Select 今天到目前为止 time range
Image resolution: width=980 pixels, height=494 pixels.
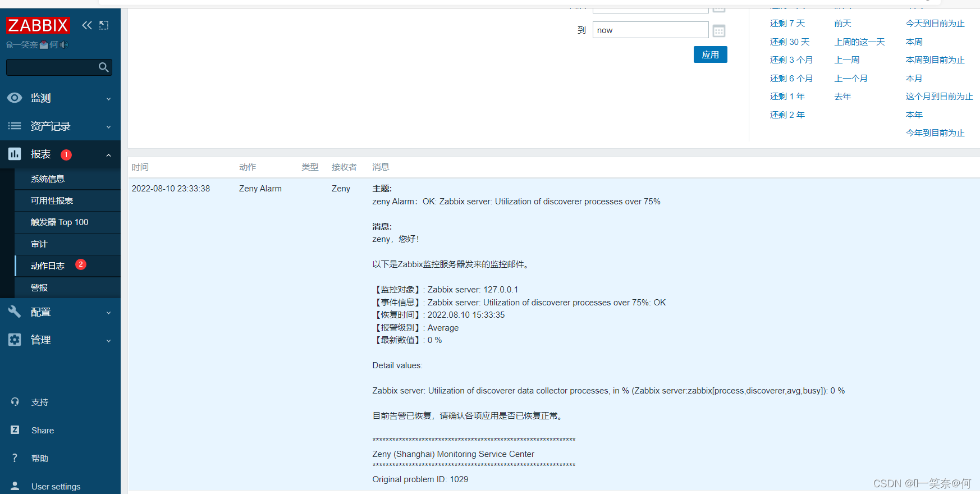[935, 24]
